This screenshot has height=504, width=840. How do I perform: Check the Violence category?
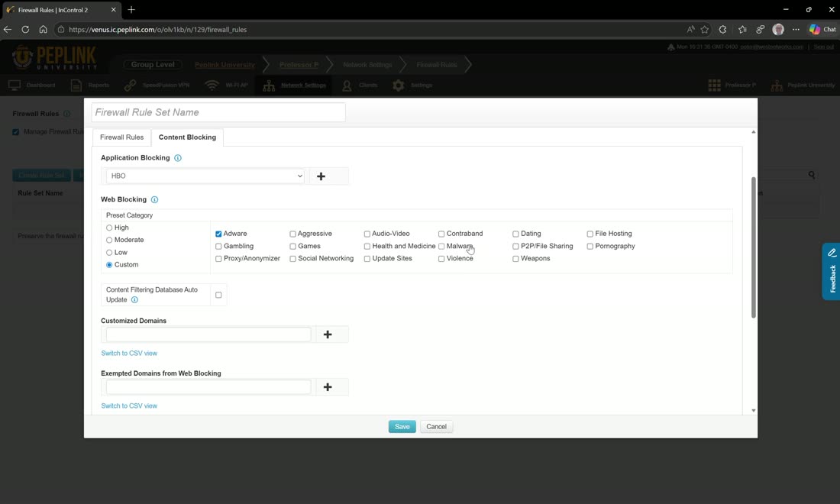click(x=441, y=259)
